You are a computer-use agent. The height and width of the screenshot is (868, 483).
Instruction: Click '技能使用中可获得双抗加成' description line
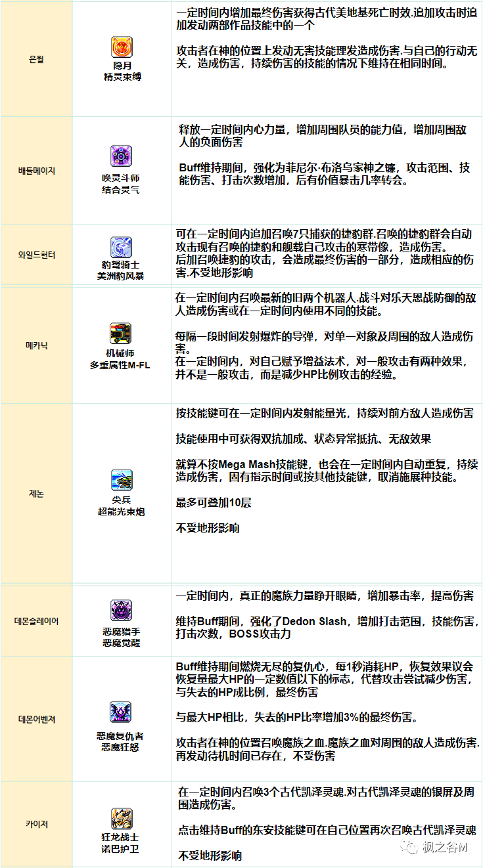coord(304,439)
